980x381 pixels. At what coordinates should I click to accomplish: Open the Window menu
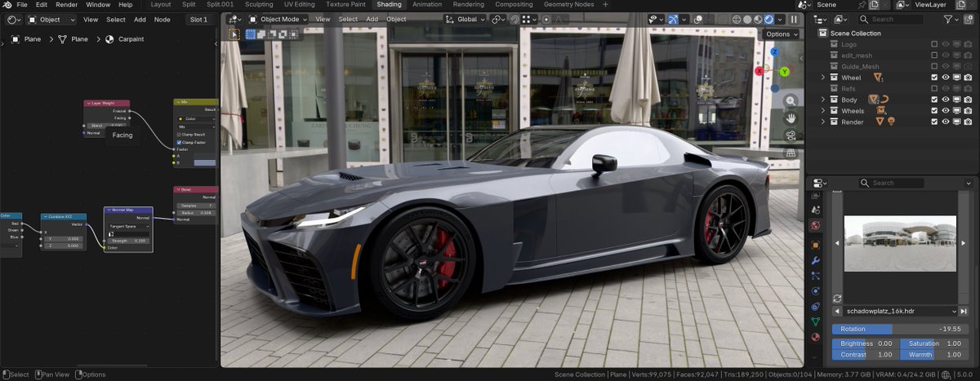pyautogui.click(x=97, y=5)
